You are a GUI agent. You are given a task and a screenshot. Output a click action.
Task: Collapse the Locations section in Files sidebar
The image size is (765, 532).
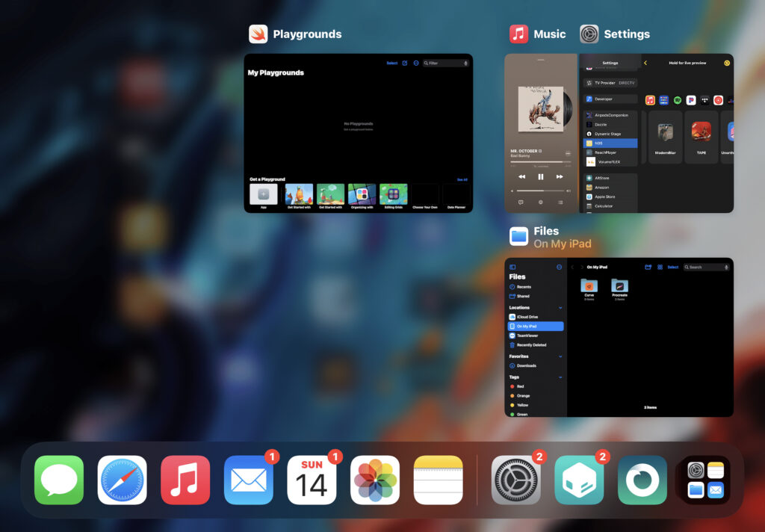pyautogui.click(x=559, y=307)
